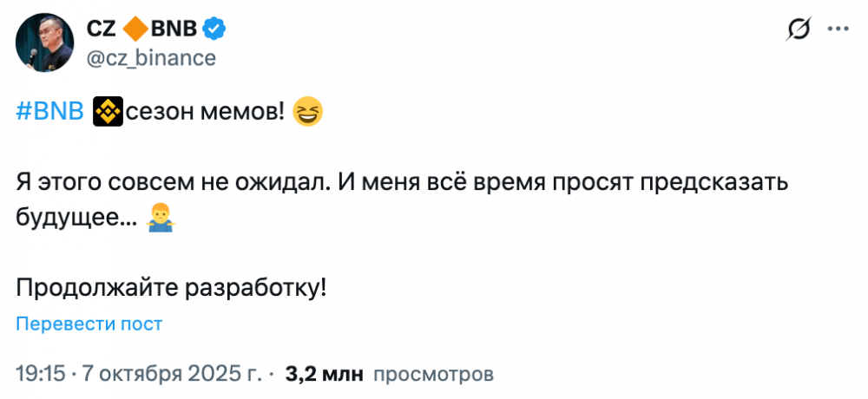The image size is (868, 399).
Task: Open the profile via the CZ display name
Action: click(100, 30)
